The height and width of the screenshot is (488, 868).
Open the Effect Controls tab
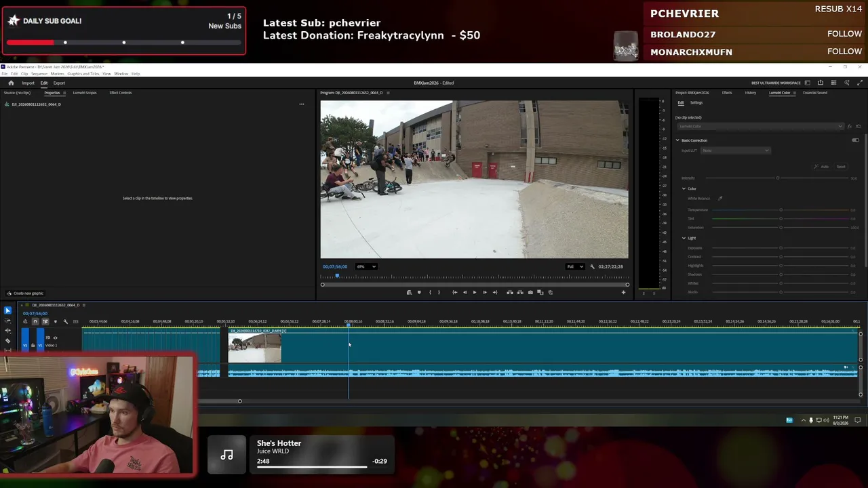click(121, 93)
